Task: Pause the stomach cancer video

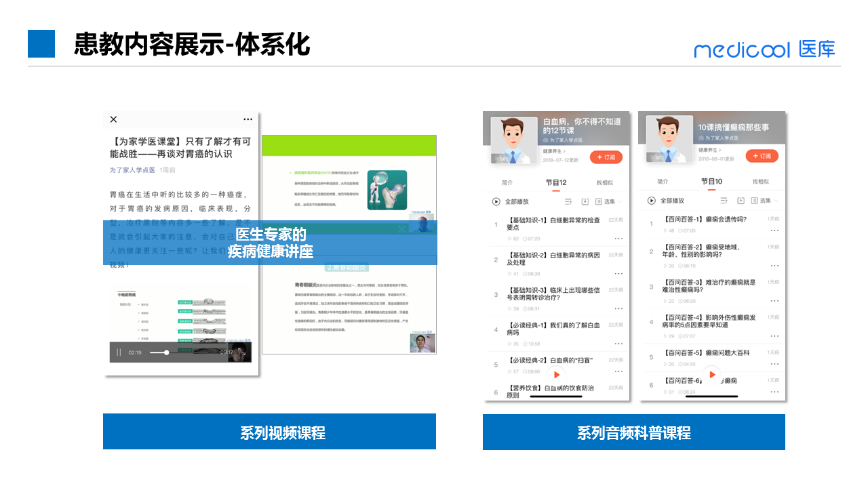Action: (119, 352)
